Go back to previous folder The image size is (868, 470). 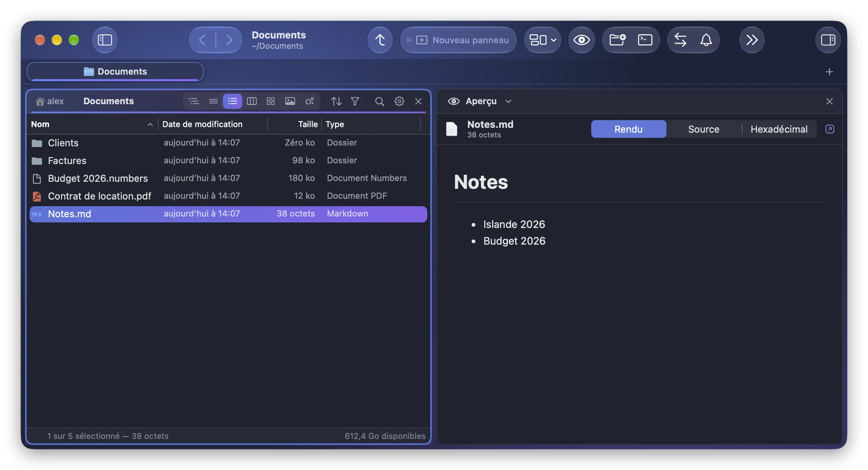[202, 40]
